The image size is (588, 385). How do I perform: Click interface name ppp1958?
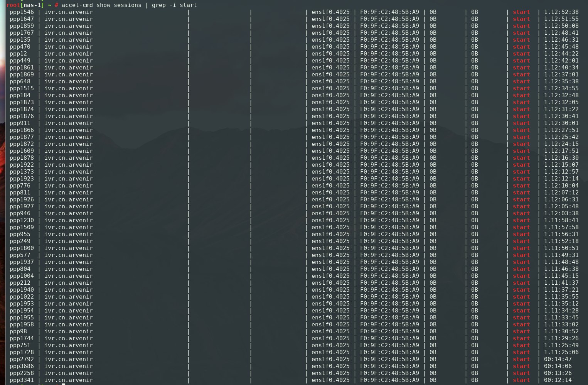[22, 324]
